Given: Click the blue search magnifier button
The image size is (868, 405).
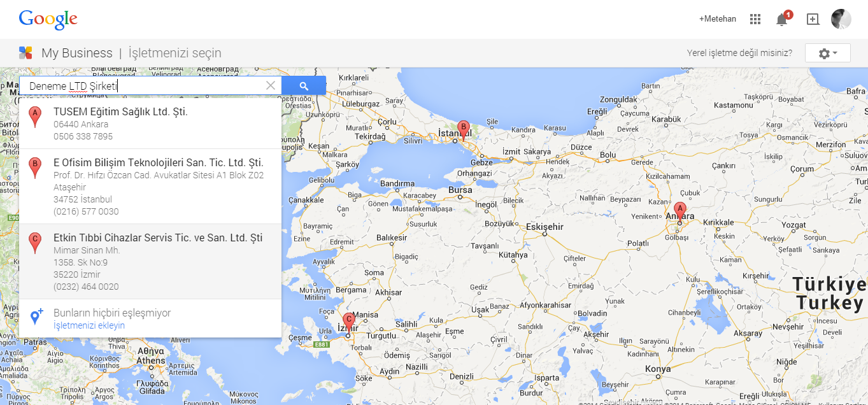Looking at the screenshot, I should (304, 86).
